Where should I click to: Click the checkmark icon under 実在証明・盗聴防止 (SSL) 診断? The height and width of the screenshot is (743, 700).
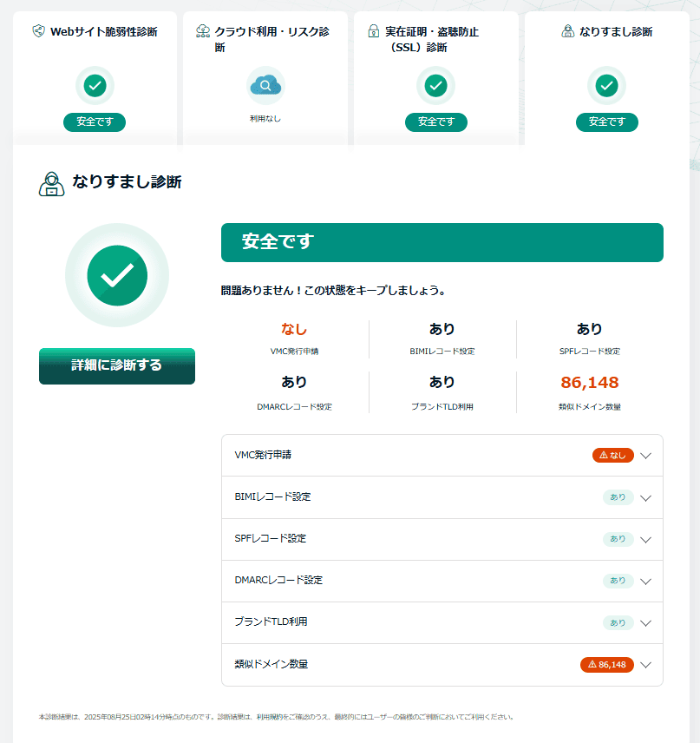pos(435,85)
